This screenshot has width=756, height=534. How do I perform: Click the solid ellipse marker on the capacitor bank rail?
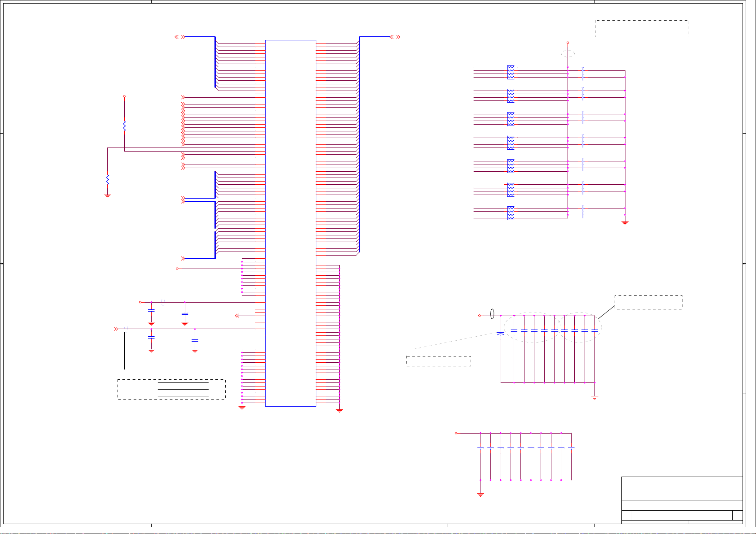492,314
